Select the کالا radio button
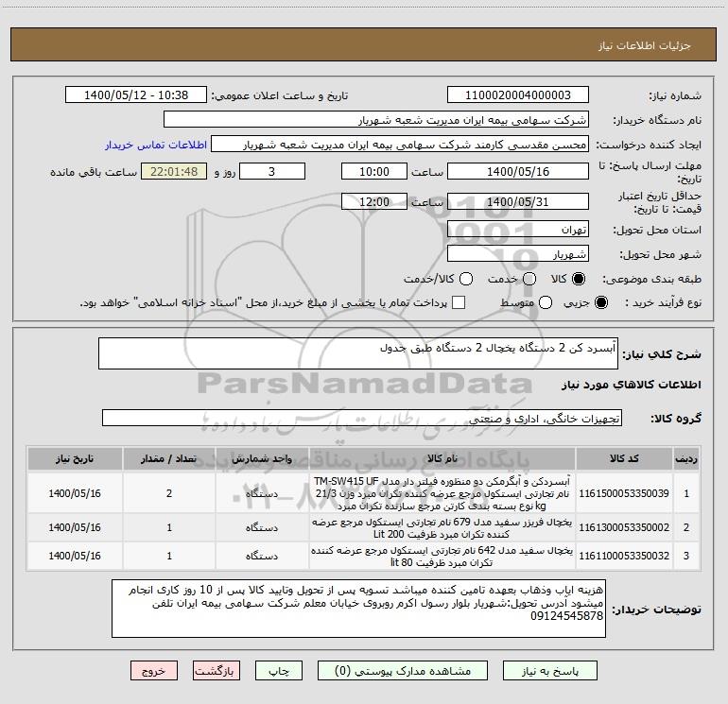This screenshot has width=728, height=704. [579, 279]
